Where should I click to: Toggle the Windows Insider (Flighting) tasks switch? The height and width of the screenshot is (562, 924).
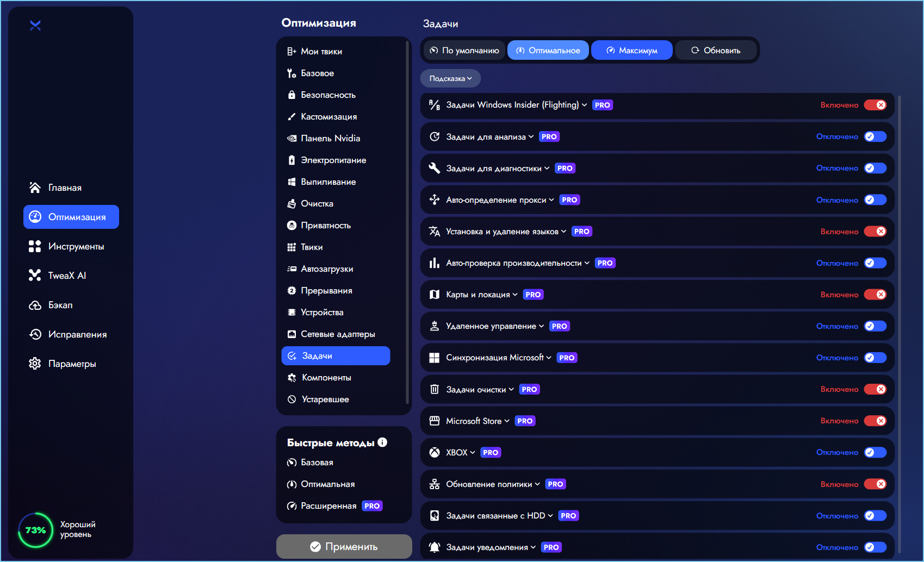tap(875, 105)
